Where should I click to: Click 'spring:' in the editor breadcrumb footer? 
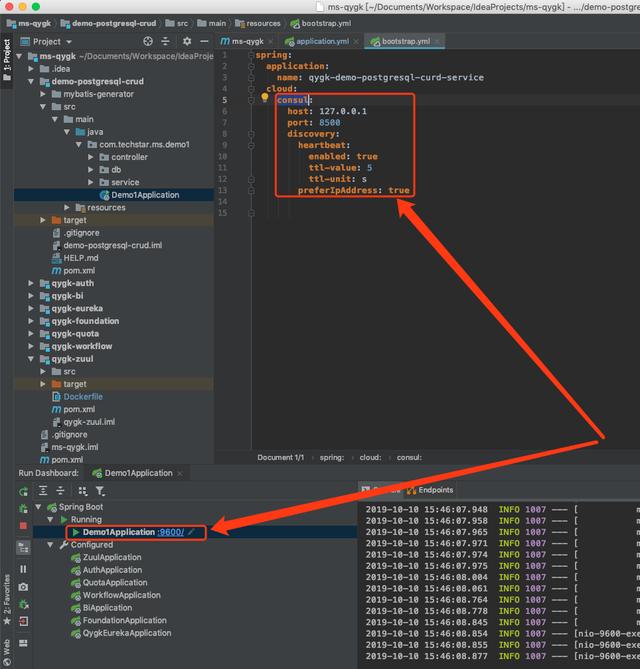pos(332,457)
